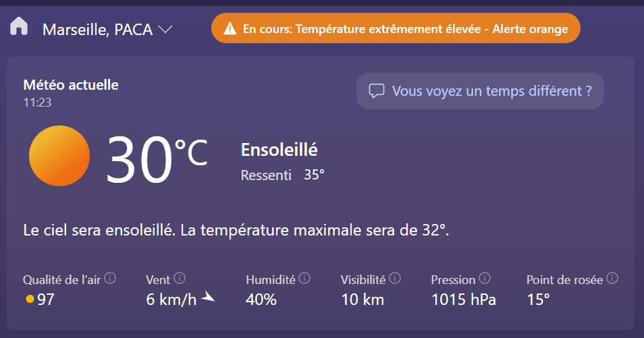The height and width of the screenshot is (338, 644).
Task: Click the Ressenti 35° feels-like value
Action: (x=283, y=175)
